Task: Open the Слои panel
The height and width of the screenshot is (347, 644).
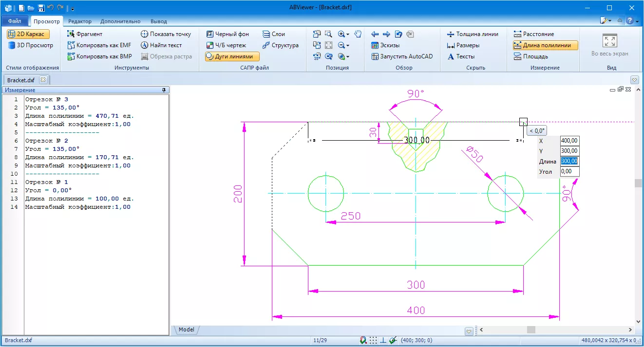Action: tap(274, 34)
